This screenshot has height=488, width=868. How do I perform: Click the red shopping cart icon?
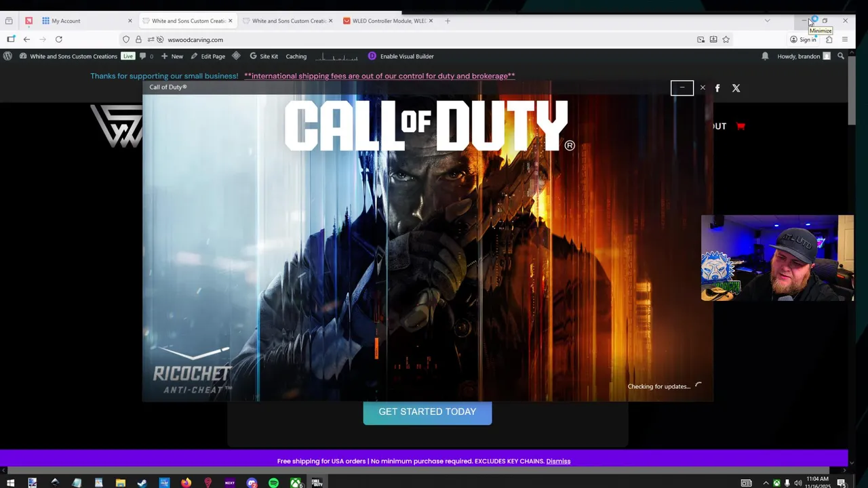click(741, 126)
